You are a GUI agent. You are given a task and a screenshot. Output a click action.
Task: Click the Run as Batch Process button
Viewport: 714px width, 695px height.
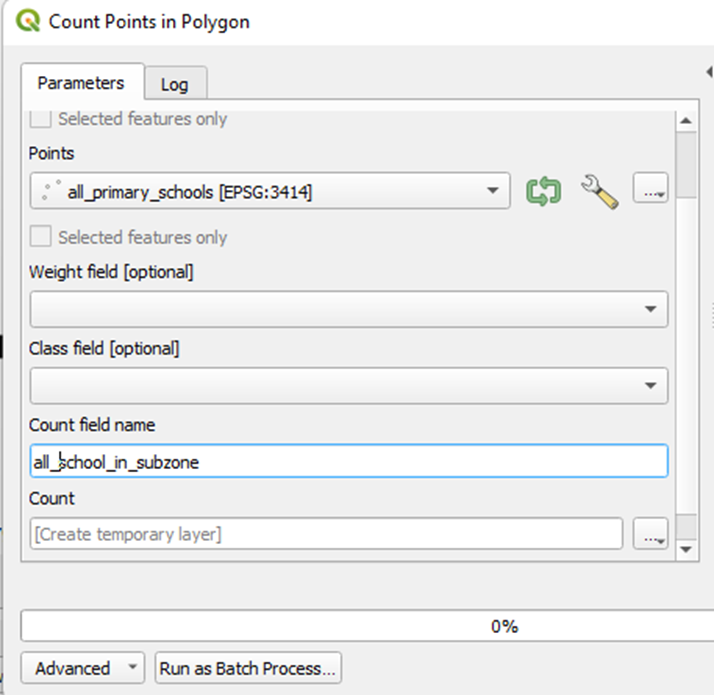[x=249, y=668]
